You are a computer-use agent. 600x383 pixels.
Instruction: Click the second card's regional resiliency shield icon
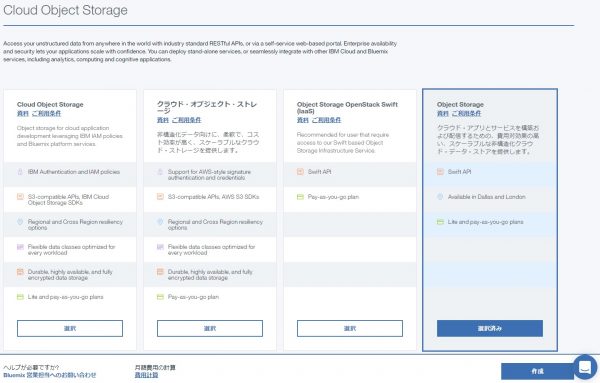tap(160, 222)
